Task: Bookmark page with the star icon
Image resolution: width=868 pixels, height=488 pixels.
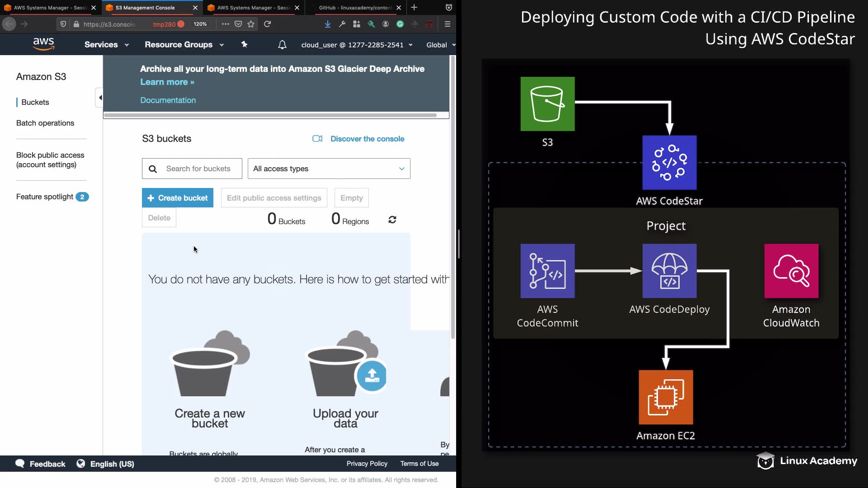Action: pos(251,24)
